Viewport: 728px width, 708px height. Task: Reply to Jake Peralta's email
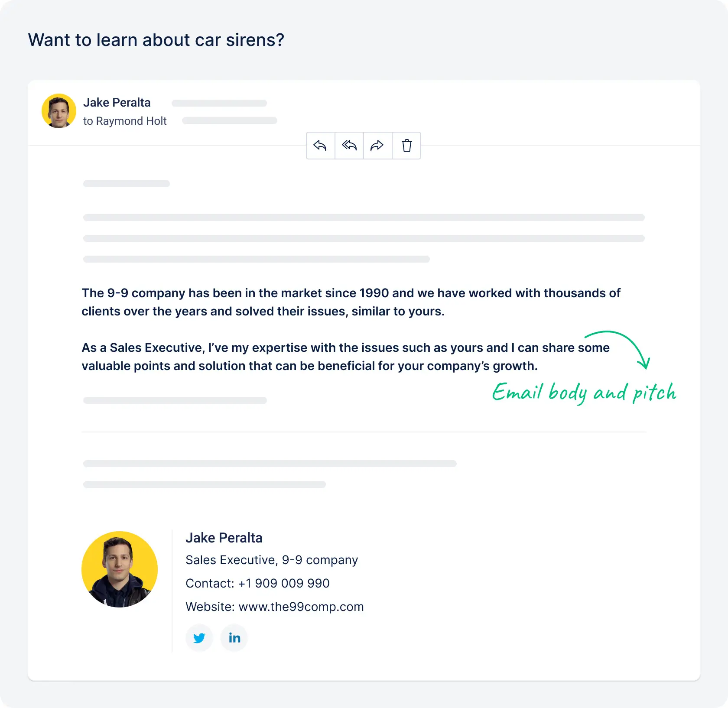click(320, 146)
